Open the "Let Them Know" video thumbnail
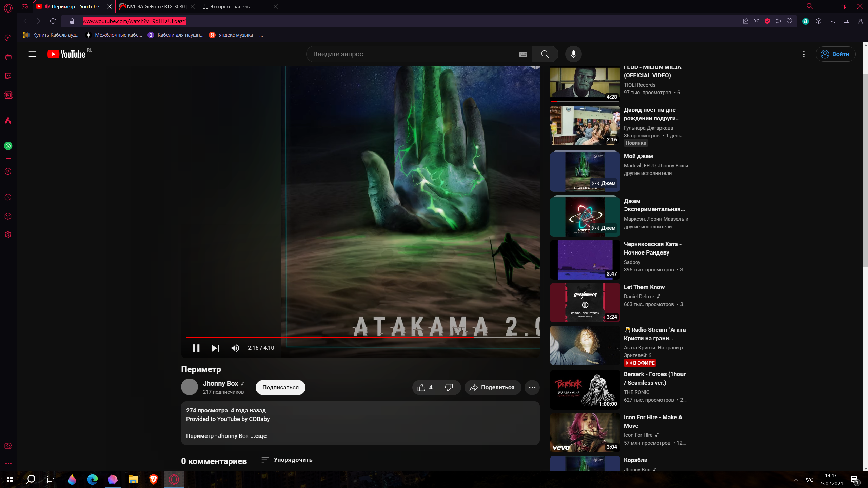868x488 pixels. [x=585, y=303]
